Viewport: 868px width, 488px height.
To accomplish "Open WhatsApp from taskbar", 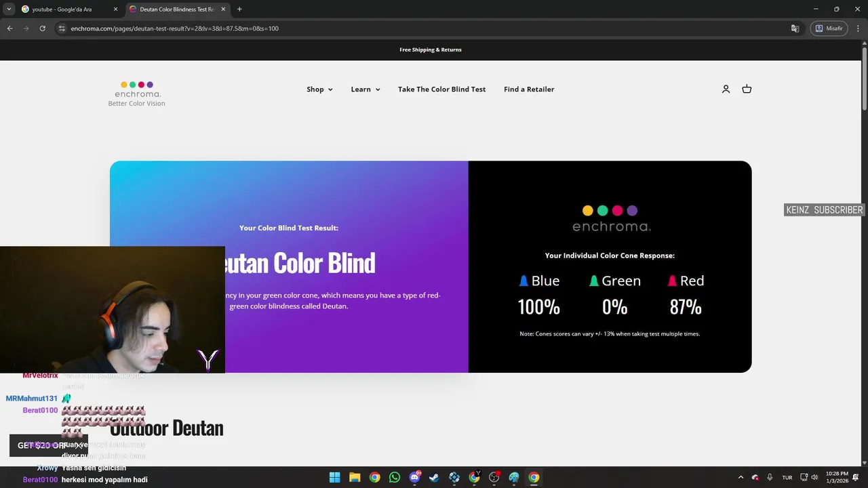I will [395, 477].
